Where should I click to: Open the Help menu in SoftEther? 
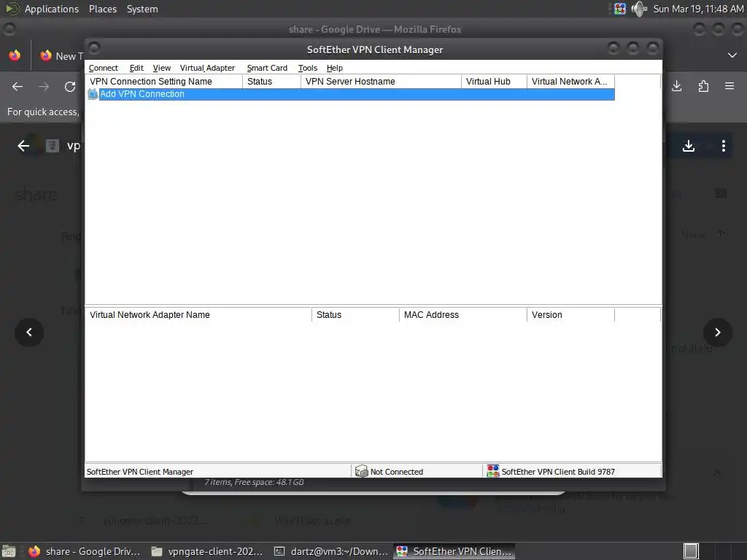[334, 68]
